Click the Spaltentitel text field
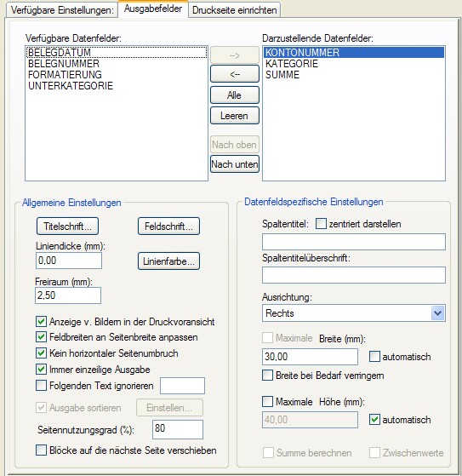Viewport: 462px width, 476px height. [354, 242]
